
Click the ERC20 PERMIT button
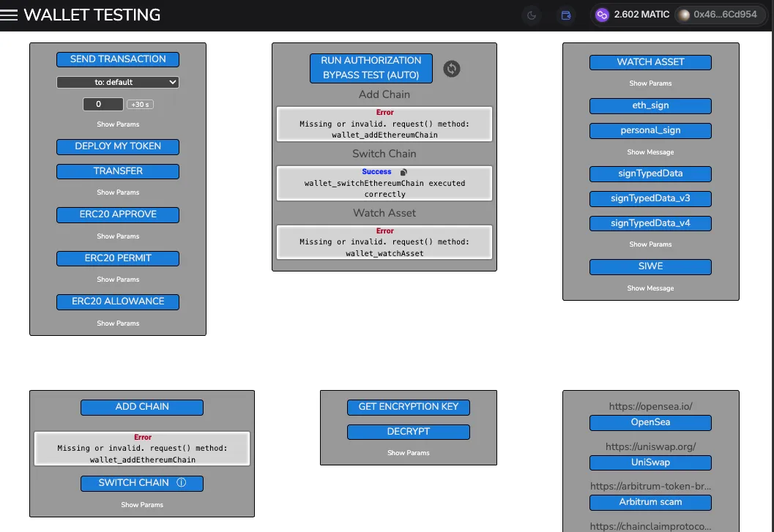coord(117,258)
